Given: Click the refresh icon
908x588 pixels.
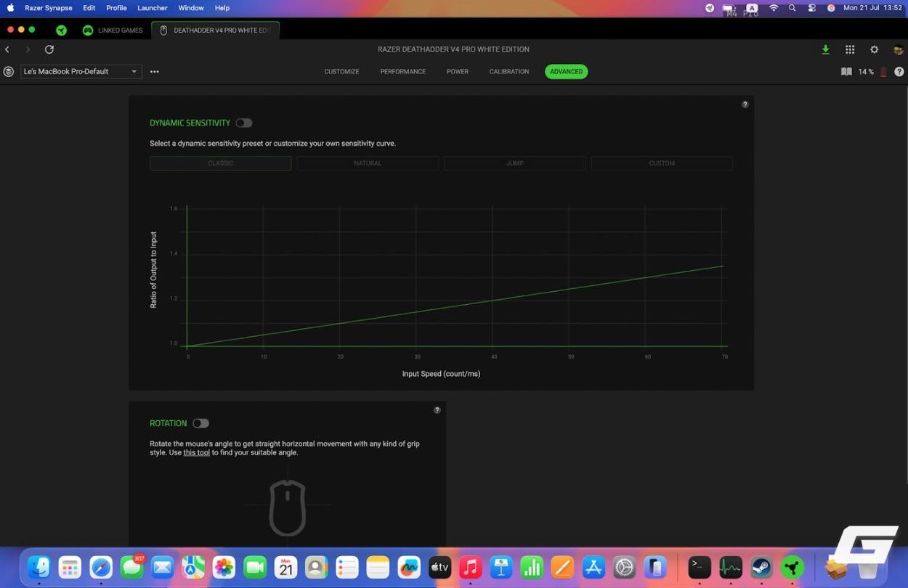Looking at the screenshot, I should coord(49,49).
